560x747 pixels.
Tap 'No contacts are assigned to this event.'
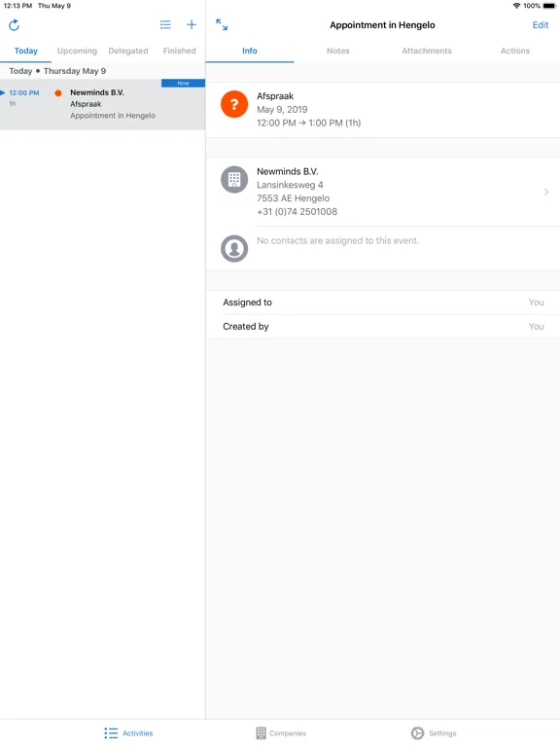pyautogui.click(x=337, y=240)
